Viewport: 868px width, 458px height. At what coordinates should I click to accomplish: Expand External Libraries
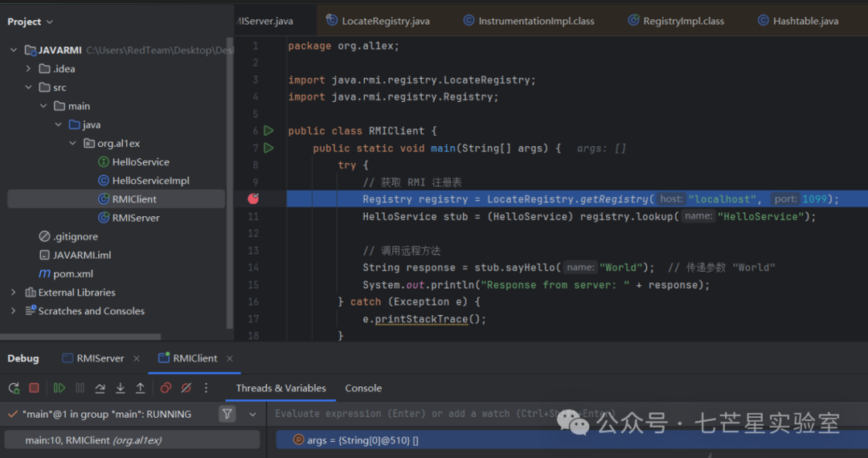pyautogui.click(x=14, y=292)
